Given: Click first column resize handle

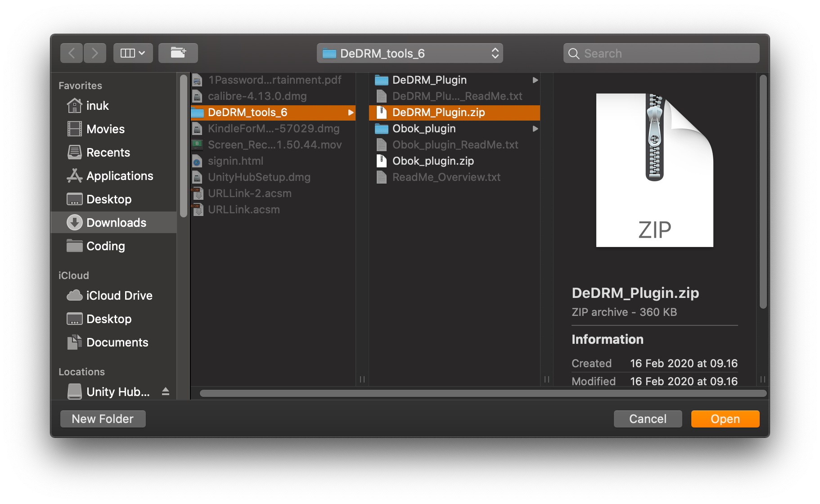Looking at the screenshot, I should [x=362, y=379].
